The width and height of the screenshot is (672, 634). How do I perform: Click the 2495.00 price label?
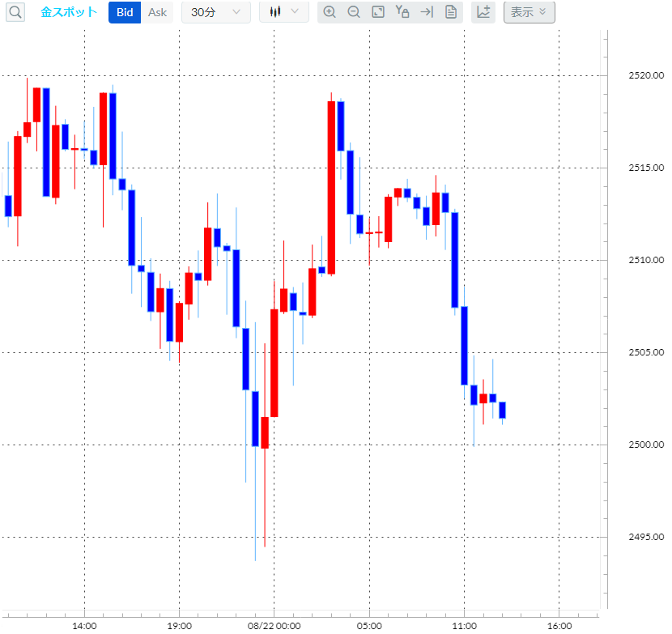tap(646, 537)
